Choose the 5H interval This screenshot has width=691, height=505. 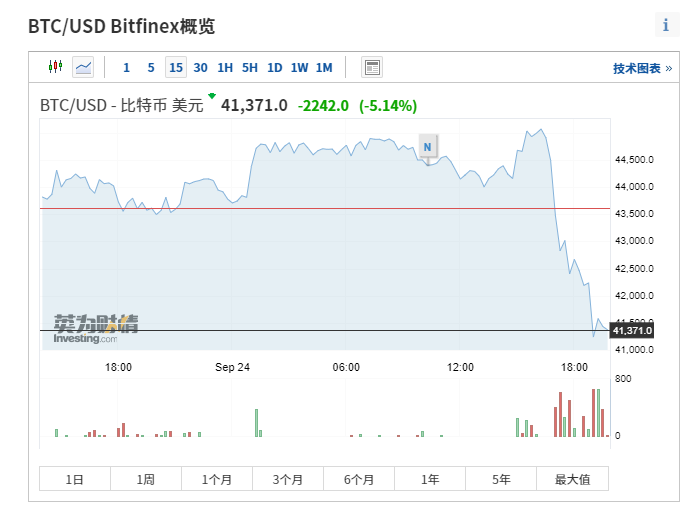click(250, 68)
